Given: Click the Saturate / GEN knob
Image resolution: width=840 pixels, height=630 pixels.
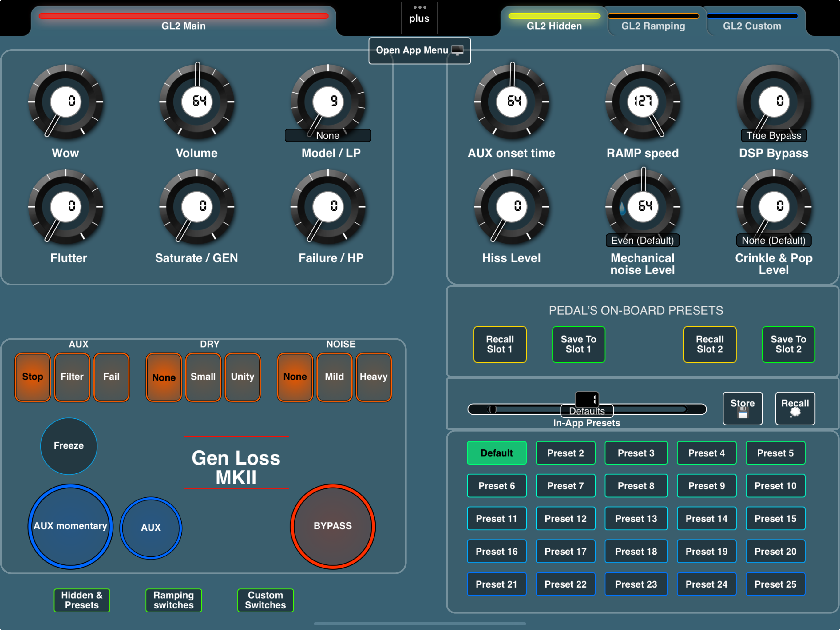Looking at the screenshot, I should coord(197,206).
